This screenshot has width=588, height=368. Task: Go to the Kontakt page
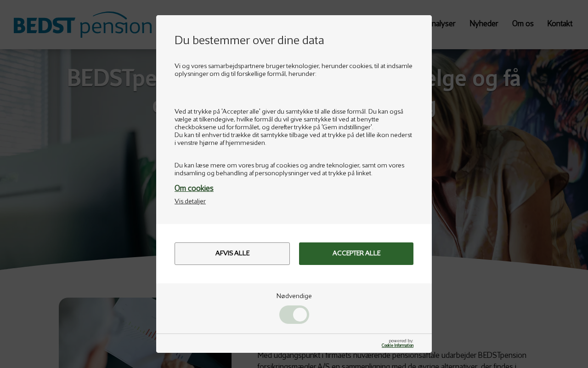click(x=560, y=23)
